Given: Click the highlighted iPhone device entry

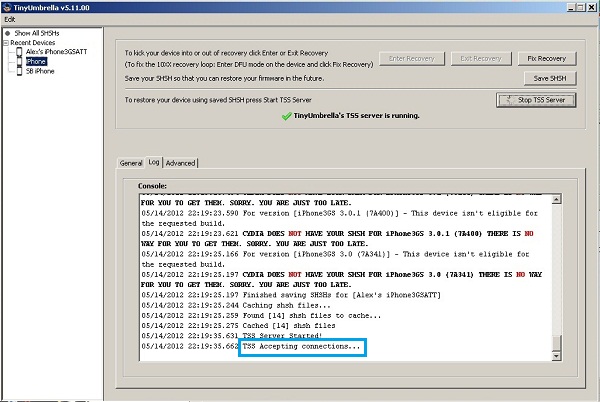Looking at the screenshot, I should (36, 62).
